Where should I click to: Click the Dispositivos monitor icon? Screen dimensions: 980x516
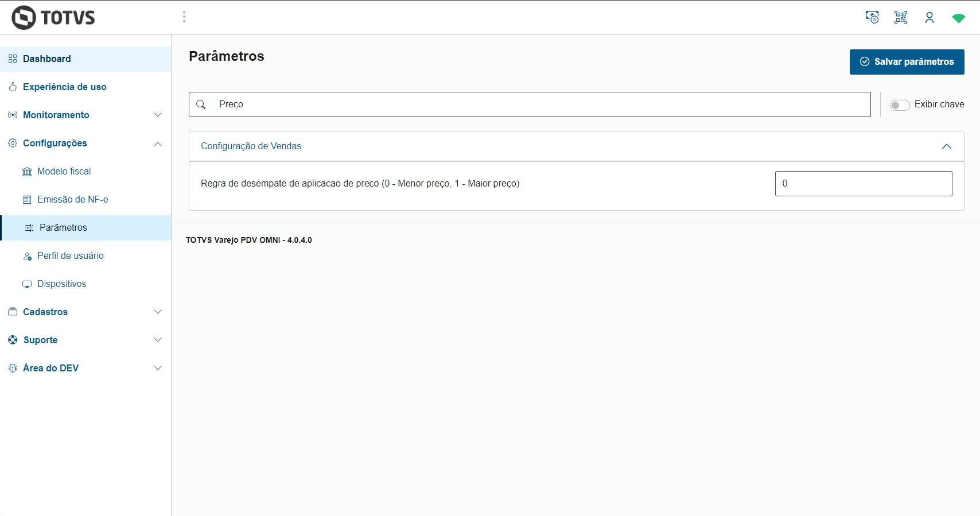pos(27,284)
